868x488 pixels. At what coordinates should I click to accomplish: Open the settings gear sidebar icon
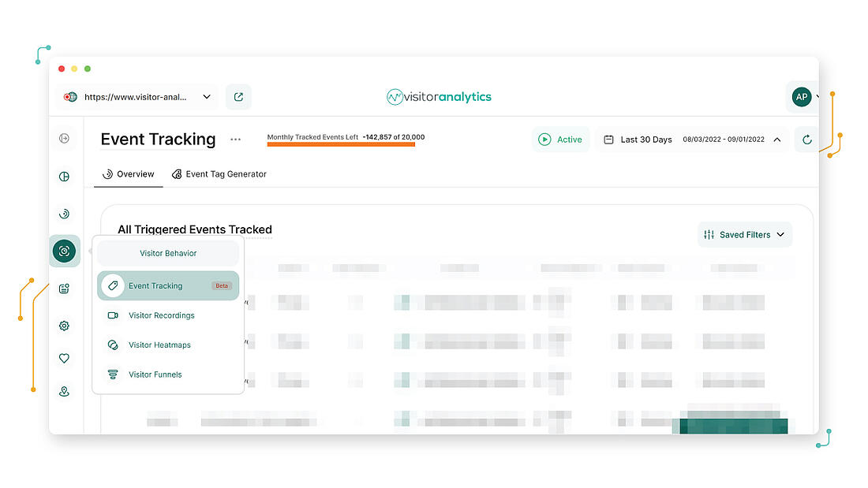pyautogui.click(x=64, y=326)
